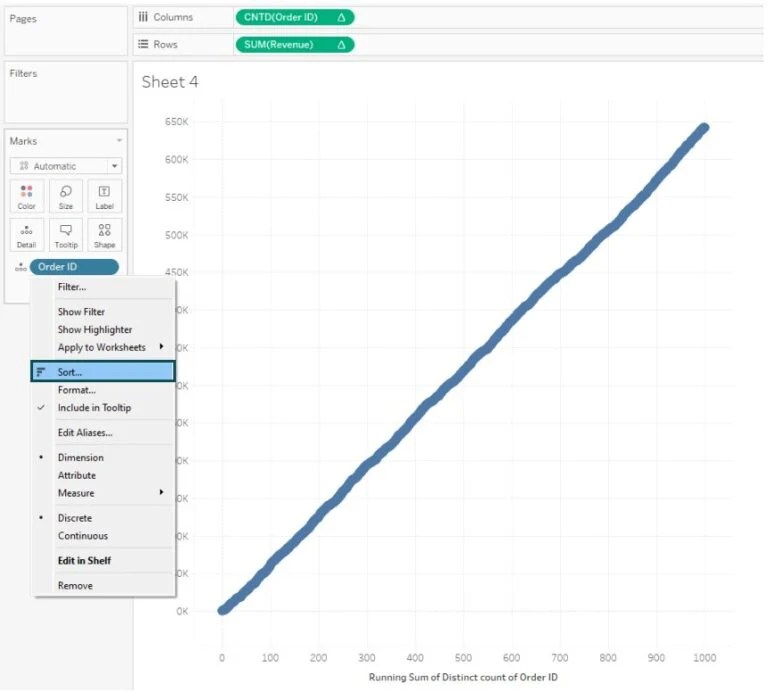
Task: Select the Order ID pill on Marks
Action: coord(74,267)
